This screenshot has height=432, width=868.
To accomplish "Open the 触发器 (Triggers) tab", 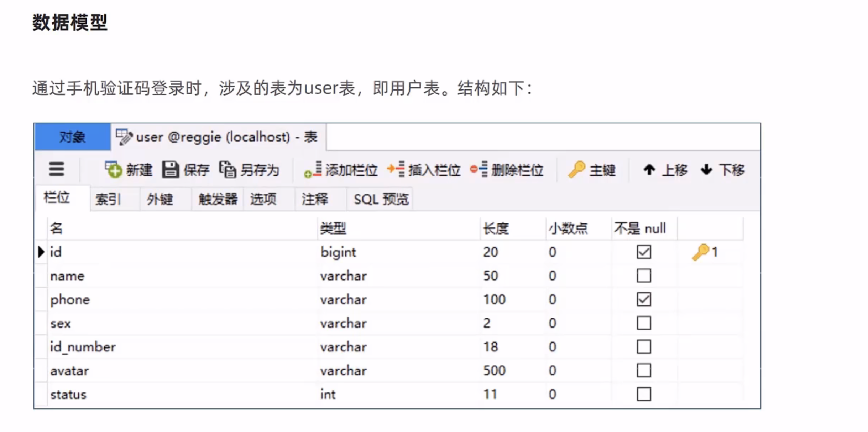I will [218, 199].
